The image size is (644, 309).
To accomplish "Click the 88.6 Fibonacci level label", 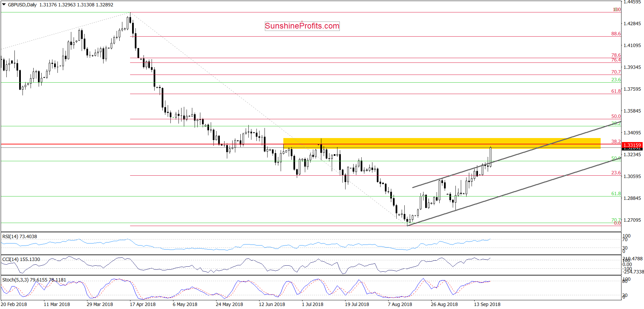I will [x=616, y=34].
